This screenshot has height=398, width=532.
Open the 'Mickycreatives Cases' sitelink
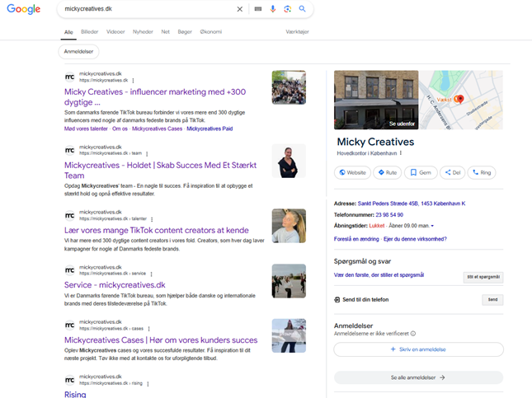coord(157,129)
